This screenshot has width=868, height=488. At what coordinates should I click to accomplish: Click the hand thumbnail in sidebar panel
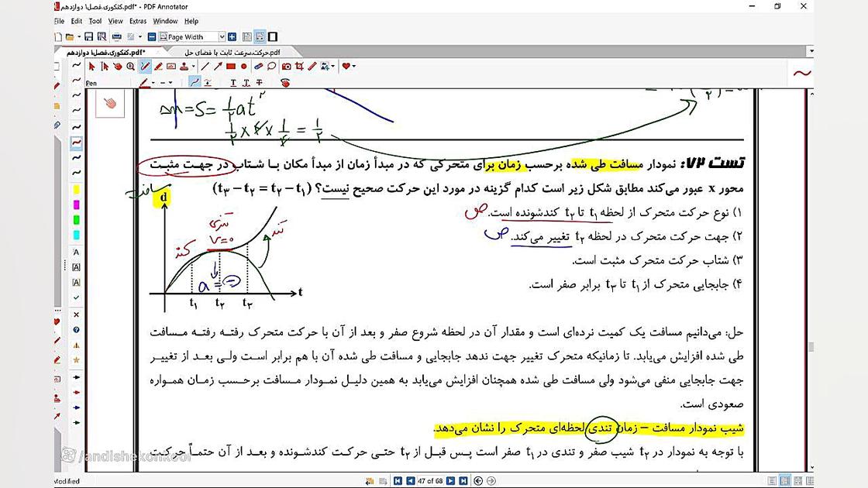coord(109,104)
